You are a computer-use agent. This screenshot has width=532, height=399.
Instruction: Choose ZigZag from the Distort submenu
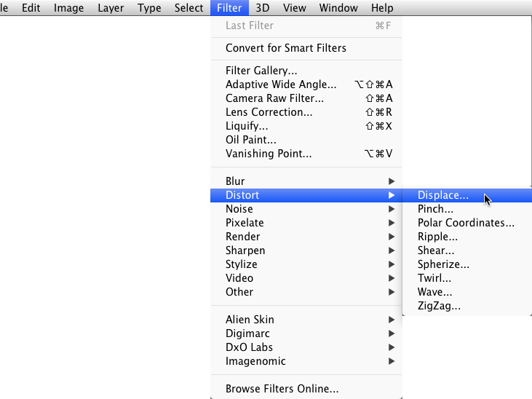coord(439,306)
